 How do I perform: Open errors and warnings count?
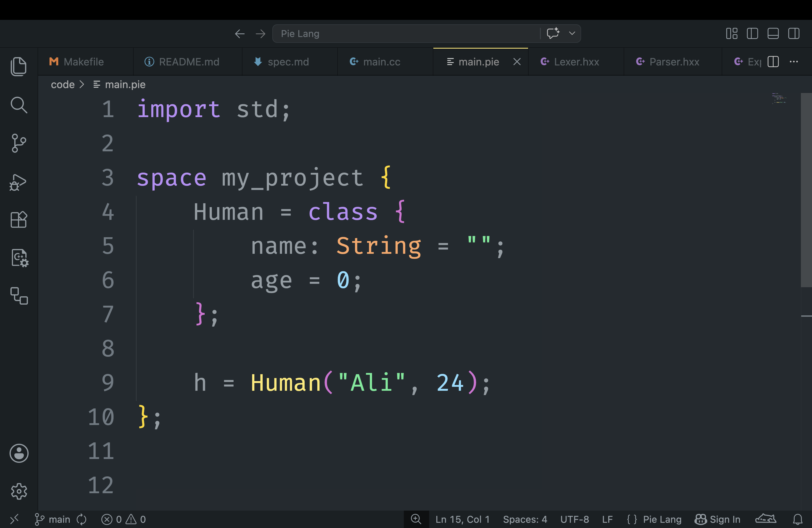pyautogui.click(x=123, y=519)
